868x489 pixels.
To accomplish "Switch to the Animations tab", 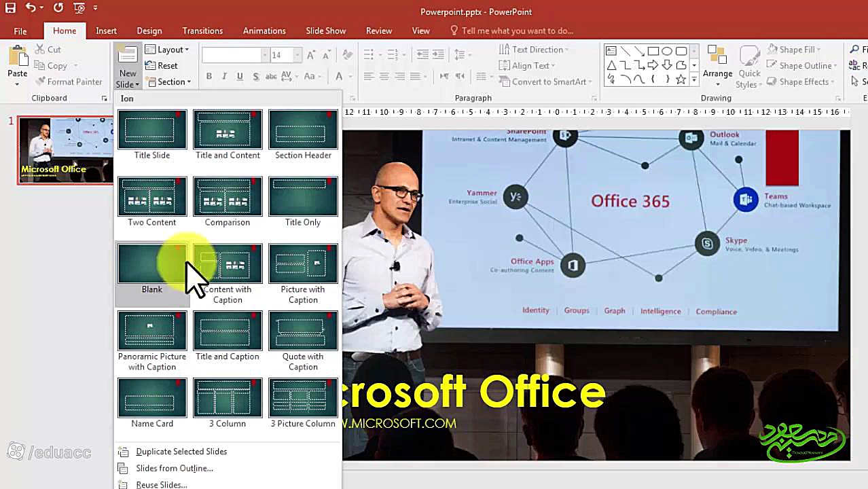I will pyautogui.click(x=264, y=31).
